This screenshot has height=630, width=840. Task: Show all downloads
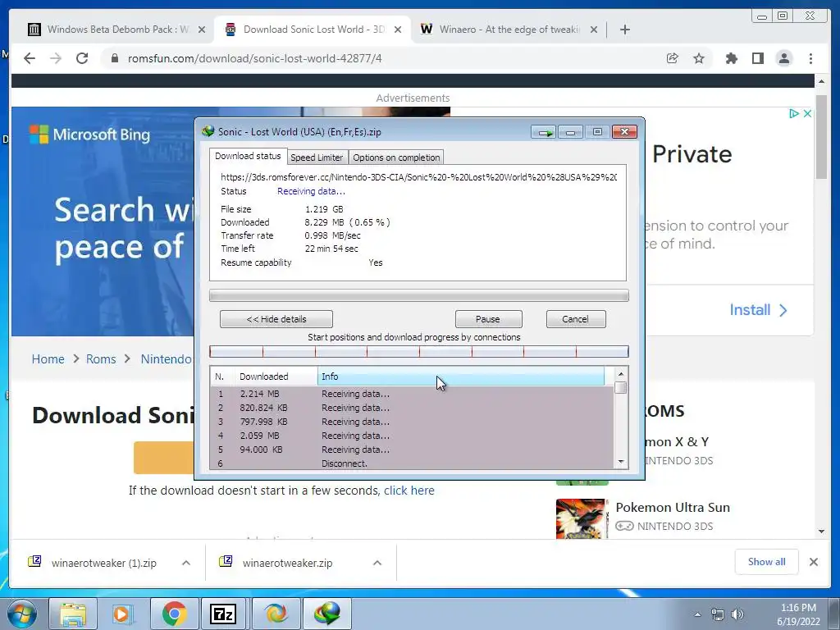(x=767, y=561)
